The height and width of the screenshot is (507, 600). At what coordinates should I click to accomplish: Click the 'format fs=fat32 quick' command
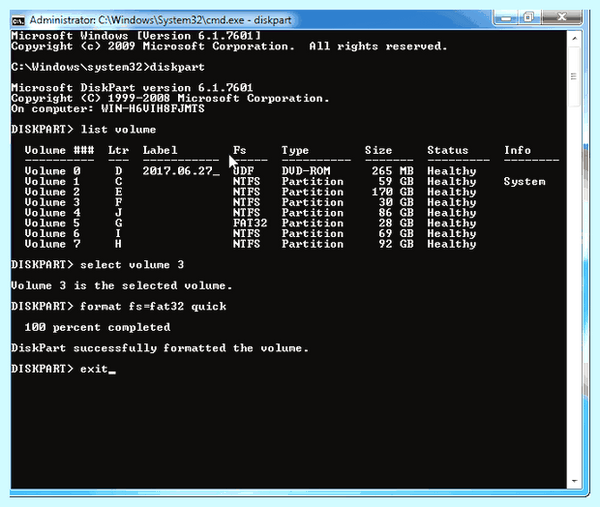point(153,306)
